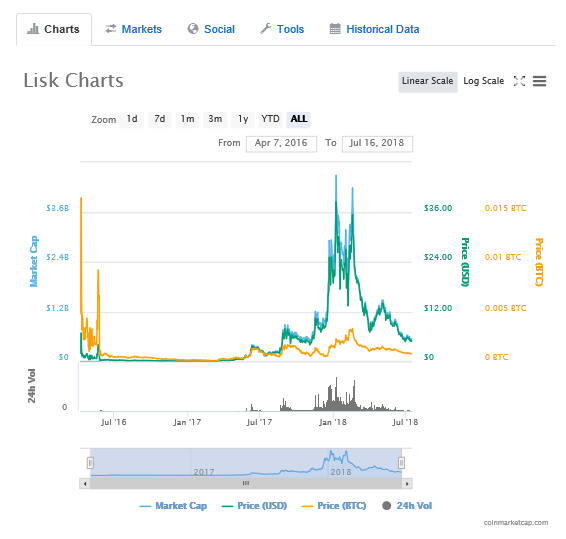Image resolution: width=566 pixels, height=539 pixels.
Task: Open the Tools tab
Action: tap(282, 29)
